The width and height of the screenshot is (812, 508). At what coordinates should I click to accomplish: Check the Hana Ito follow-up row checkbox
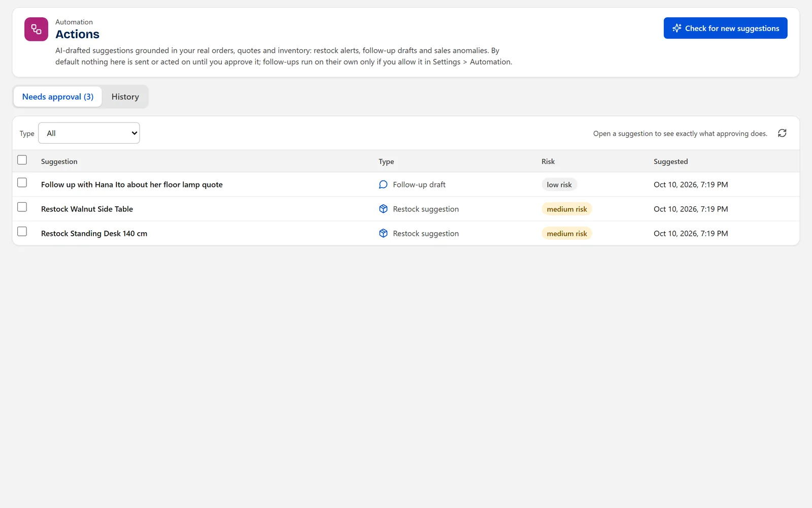(x=22, y=182)
